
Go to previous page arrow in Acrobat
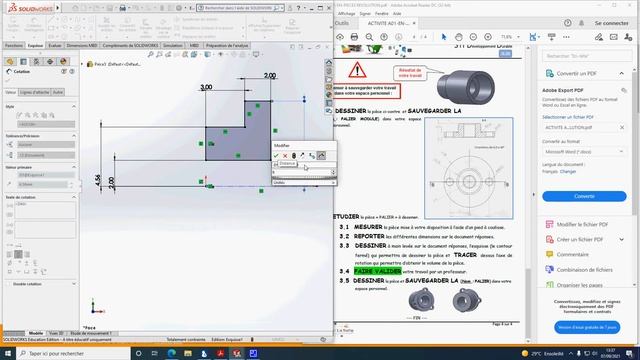click(384, 37)
